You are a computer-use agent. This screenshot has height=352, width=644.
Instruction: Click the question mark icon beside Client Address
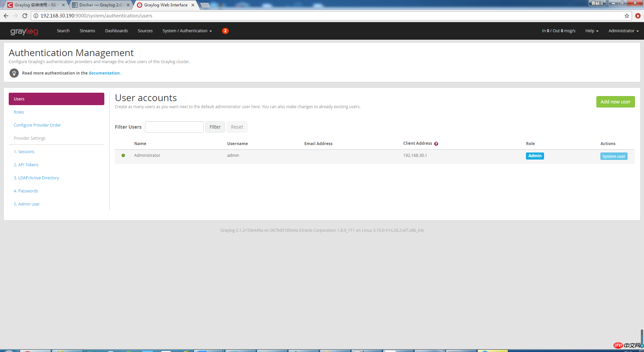tap(436, 143)
